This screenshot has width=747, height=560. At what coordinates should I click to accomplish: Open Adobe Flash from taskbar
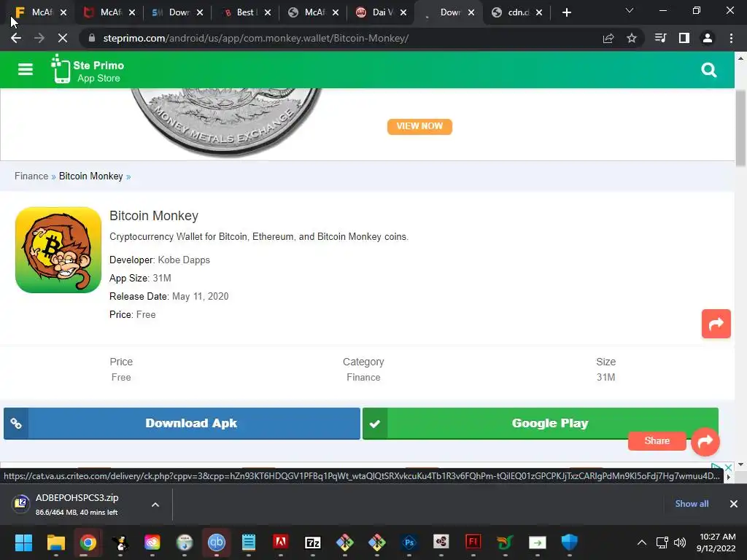[473, 542]
